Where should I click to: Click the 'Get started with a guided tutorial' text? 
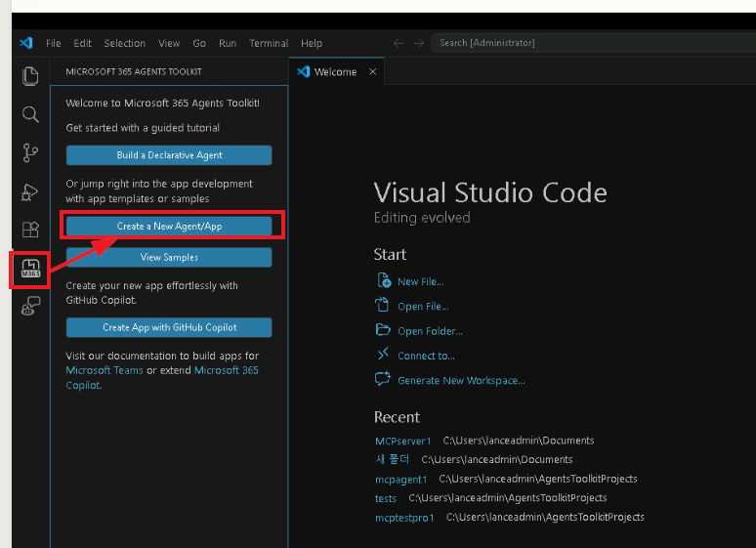[143, 128]
